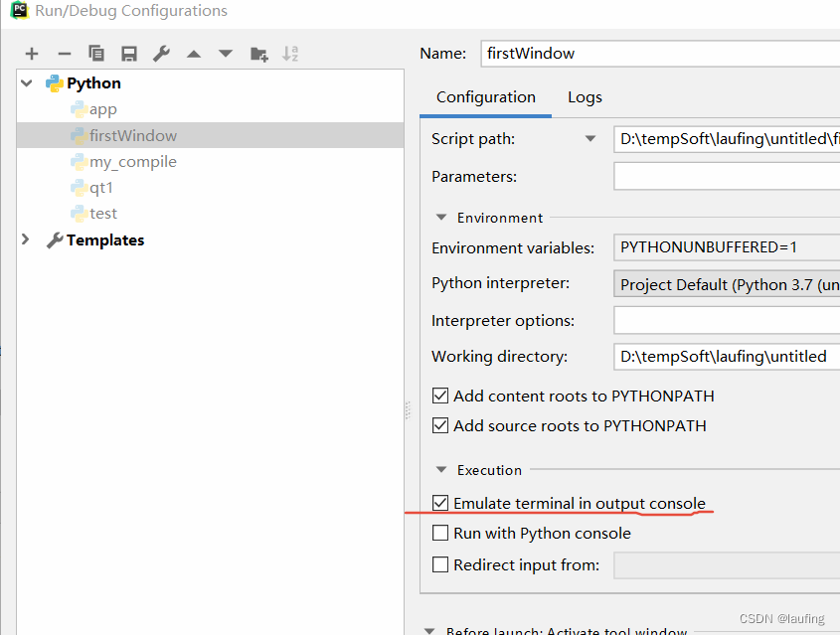Enable Run with Python console
The width and height of the screenshot is (840, 635).
tap(440, 534)
